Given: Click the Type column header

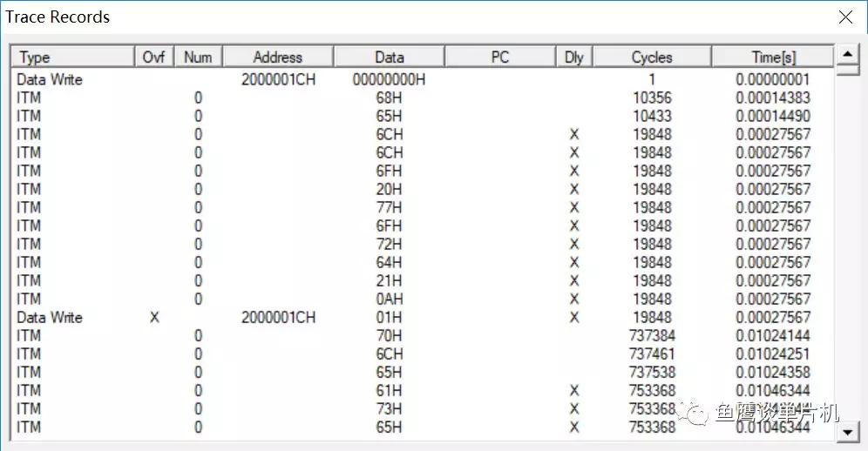Looking at the screenshot, I should pos(72,57).
